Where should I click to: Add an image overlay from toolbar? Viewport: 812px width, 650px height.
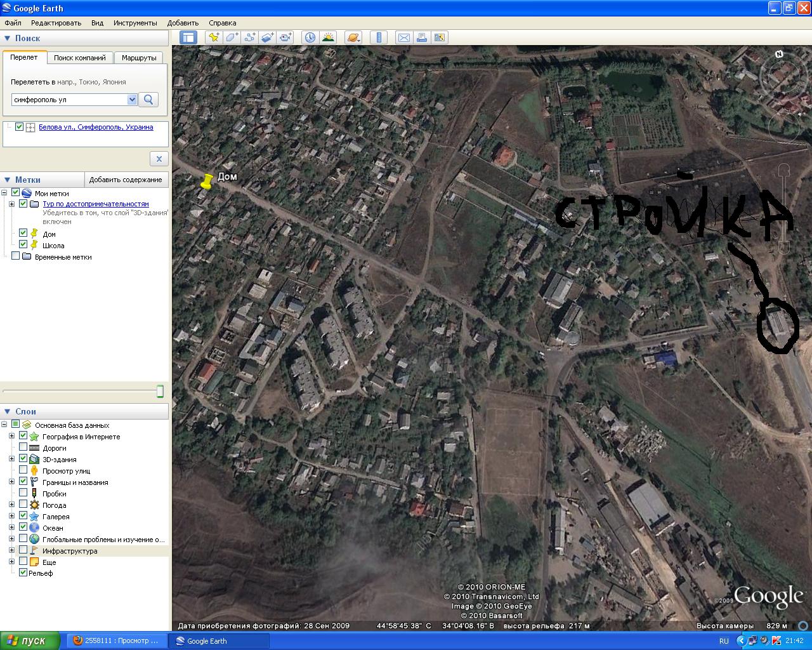coord(267,37)
